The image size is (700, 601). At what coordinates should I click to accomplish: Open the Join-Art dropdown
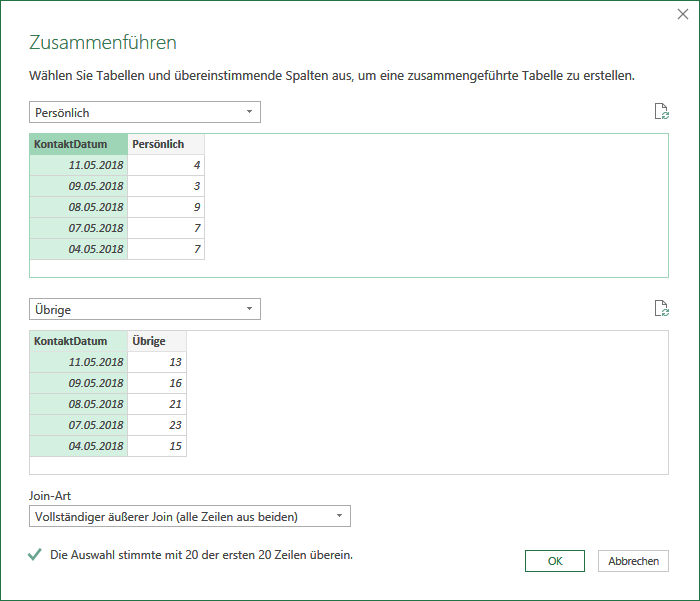190,516
